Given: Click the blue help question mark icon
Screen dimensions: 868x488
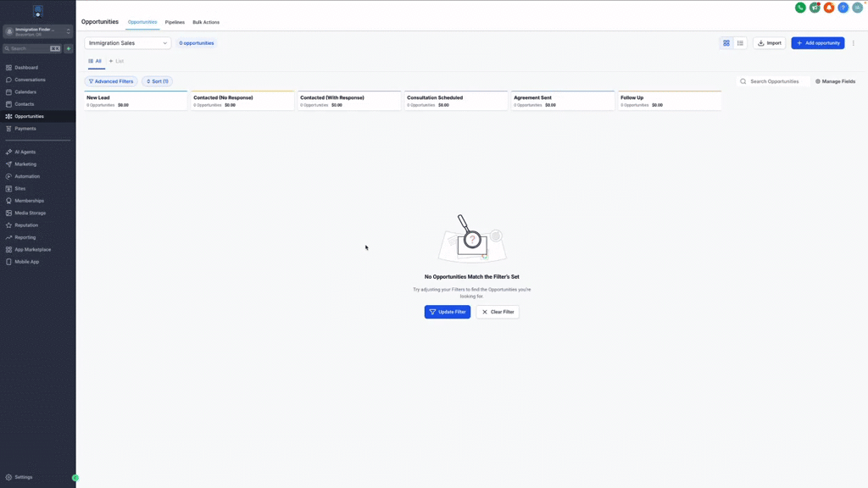Looking at the screenshot, I should pyautogui.click(x=843, y=8).
